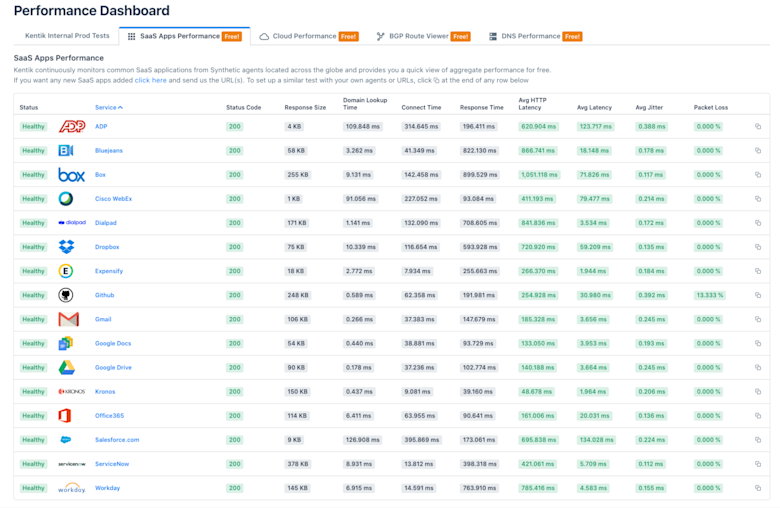Open the Dialpad service link
This screenshot has height=508, width=780.
pos(105,223)
